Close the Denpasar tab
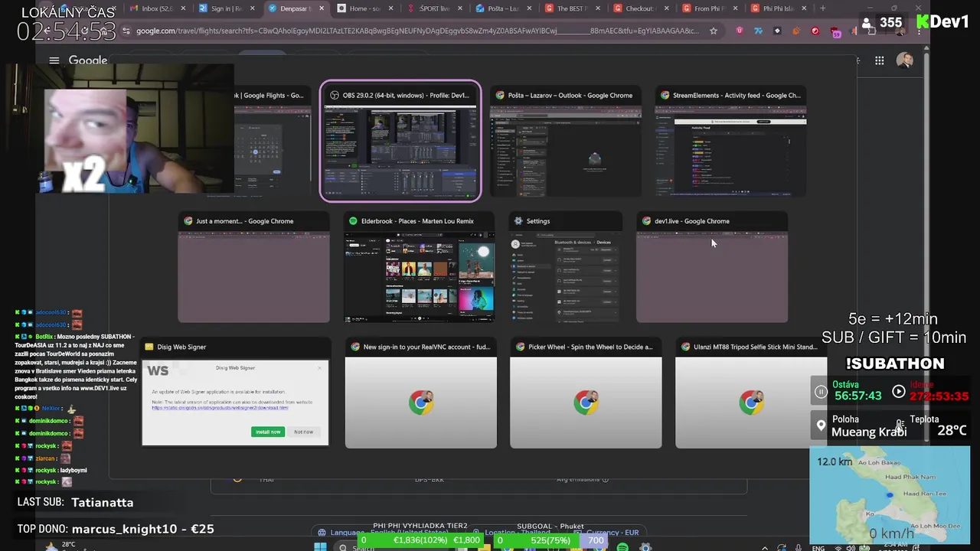 [321, 8]
